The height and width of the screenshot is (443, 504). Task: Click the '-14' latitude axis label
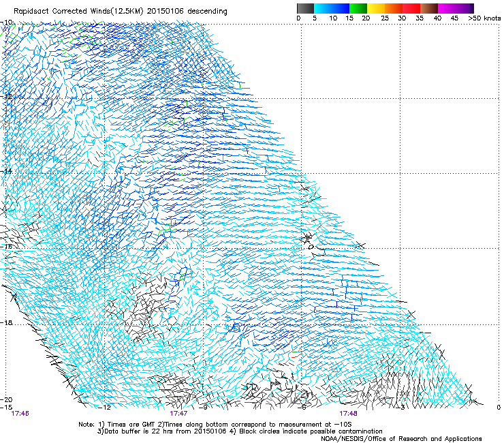tap(6, 171)
